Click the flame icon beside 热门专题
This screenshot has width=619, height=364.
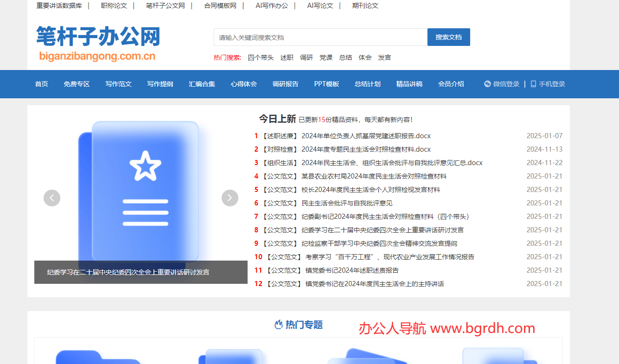tap(280, 325)
